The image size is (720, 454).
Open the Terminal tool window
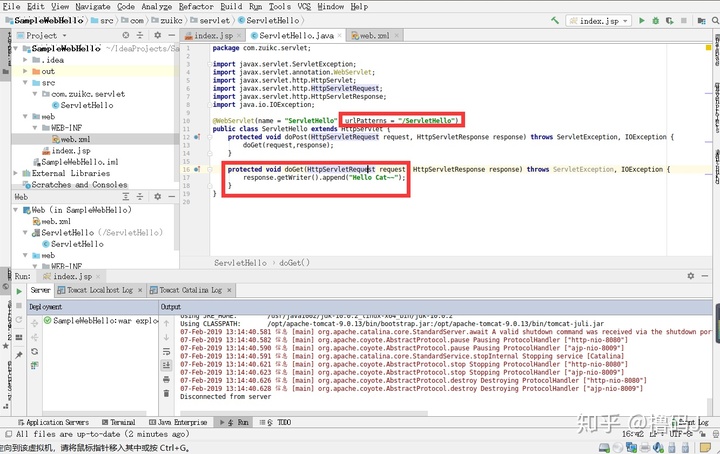pyautogui.click(x=118, y=422)
